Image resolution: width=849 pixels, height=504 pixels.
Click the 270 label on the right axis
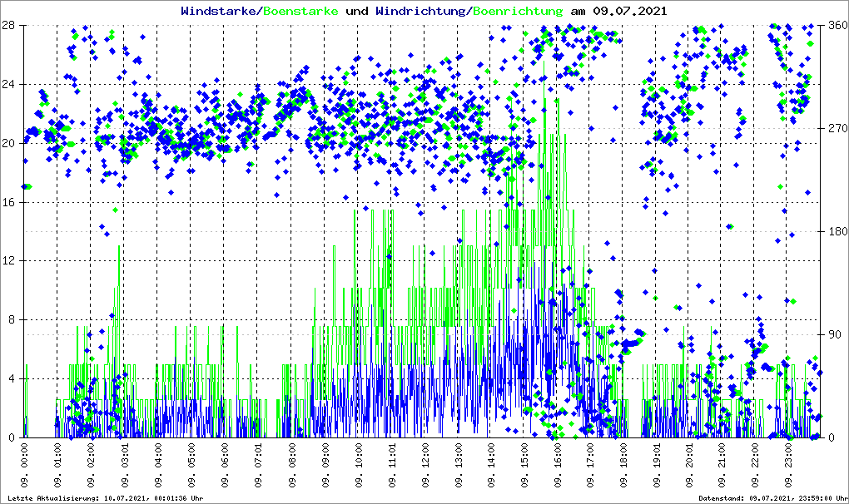[837, 128]
